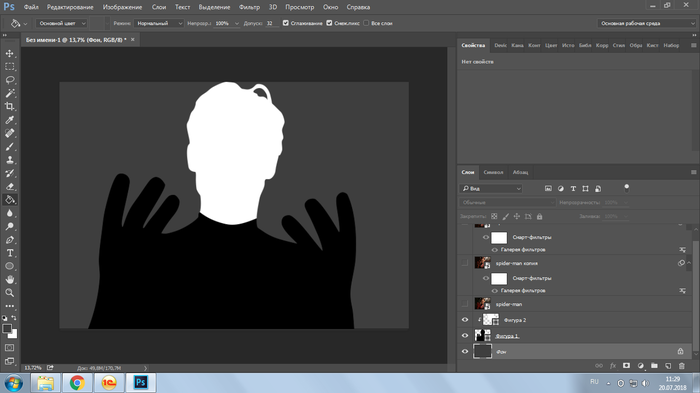Screen dimensions: 700x393
Task: Open the Режим Нормальный dropdown
Action: pyautogui.click(x=159, y=23)
